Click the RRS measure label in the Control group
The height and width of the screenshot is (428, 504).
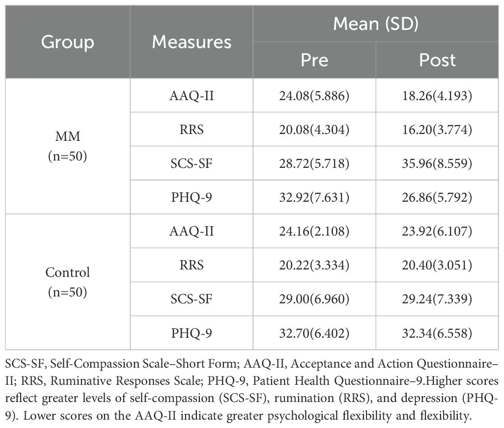coord(192,265)
